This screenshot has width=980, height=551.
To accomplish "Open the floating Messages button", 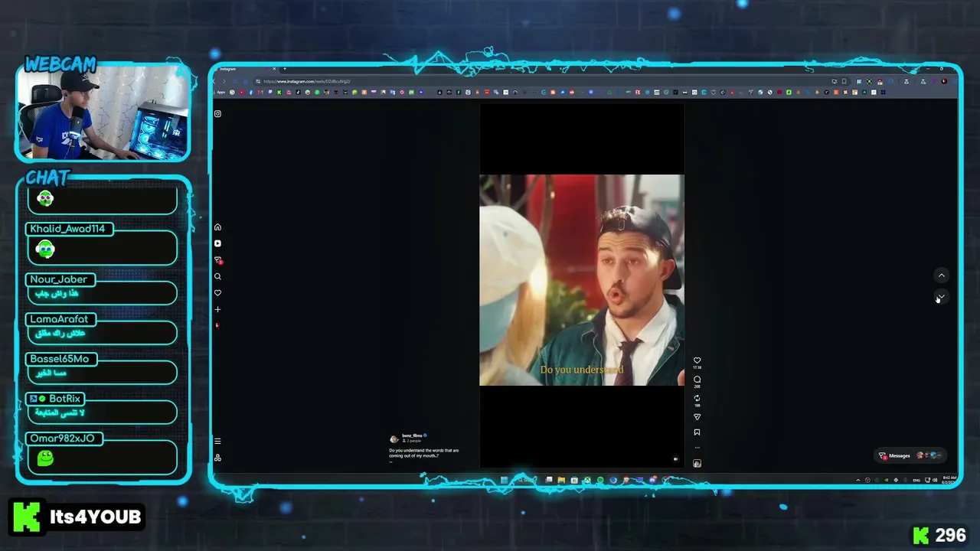I will tap(910, 455).
